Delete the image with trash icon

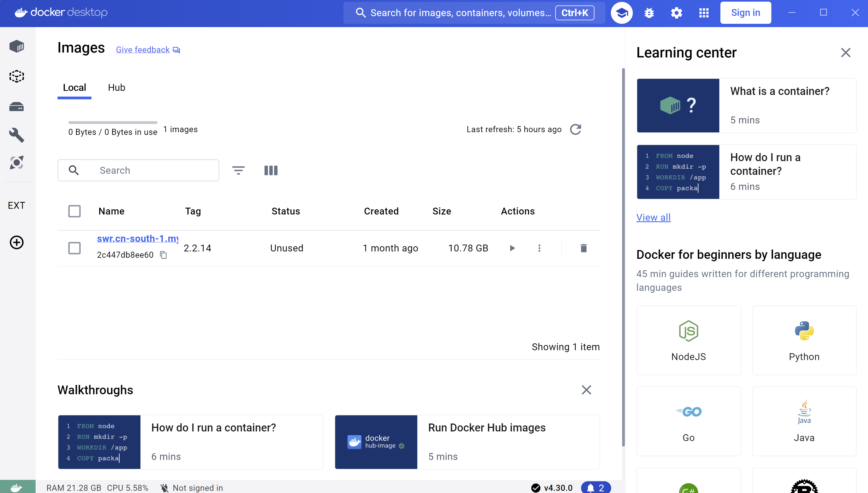[x=584, y=248]
